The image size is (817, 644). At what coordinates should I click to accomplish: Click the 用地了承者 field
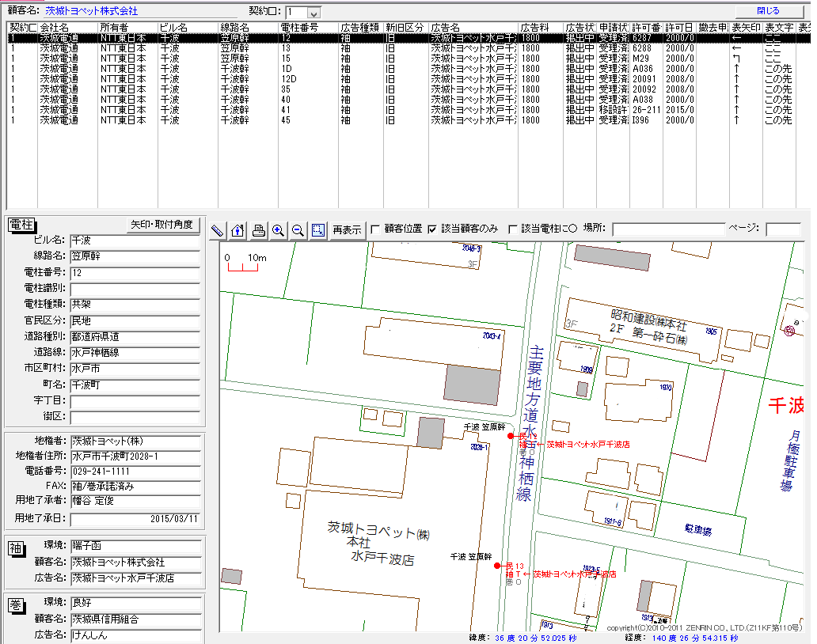(x=135, y=501)
